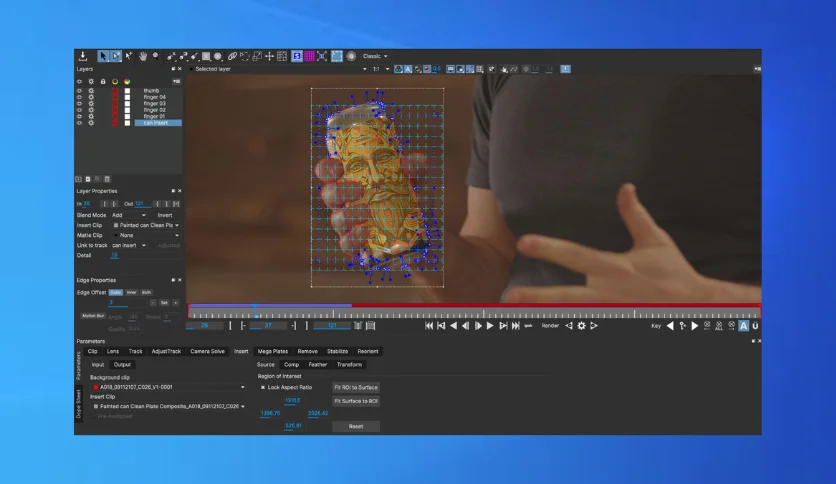Viewport: 836px width, 484px height.
Task: Click the Invert button
Action: pyautogui.click(x=165, y=215)
